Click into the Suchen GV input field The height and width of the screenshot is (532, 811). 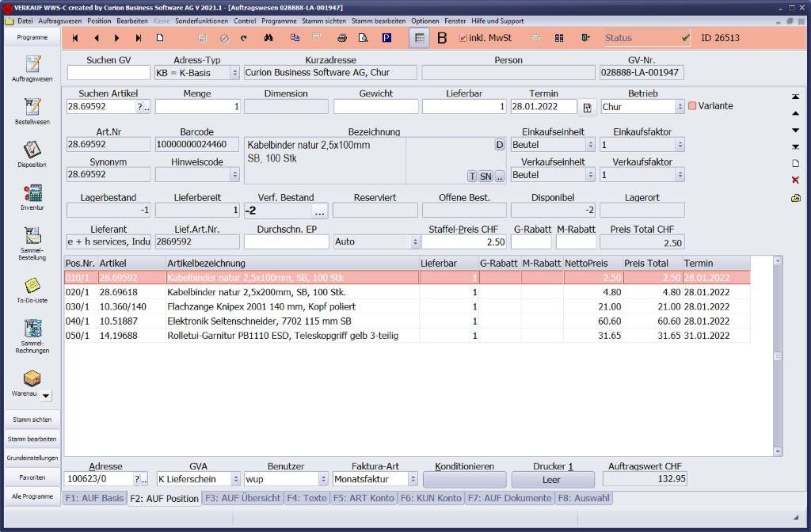point(109,73)
